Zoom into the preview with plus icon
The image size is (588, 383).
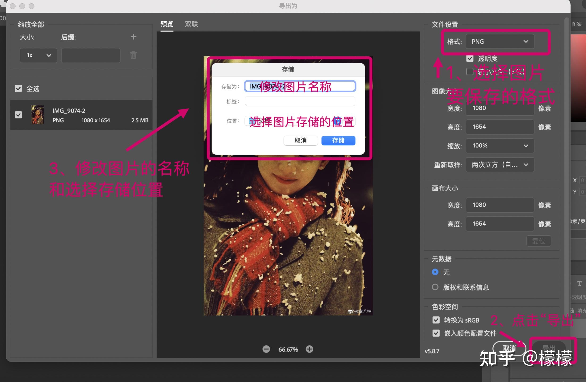(x=309, y=349)
